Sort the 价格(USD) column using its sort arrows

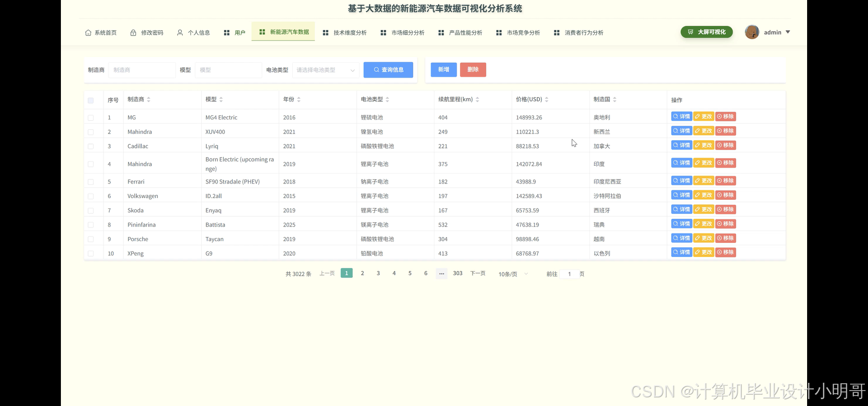[547, 99]
